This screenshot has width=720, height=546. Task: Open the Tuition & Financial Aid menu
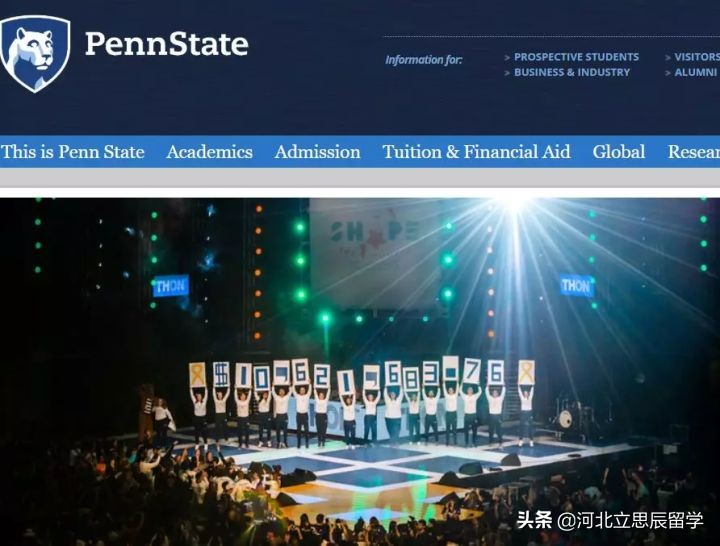(x=476, y=152)
